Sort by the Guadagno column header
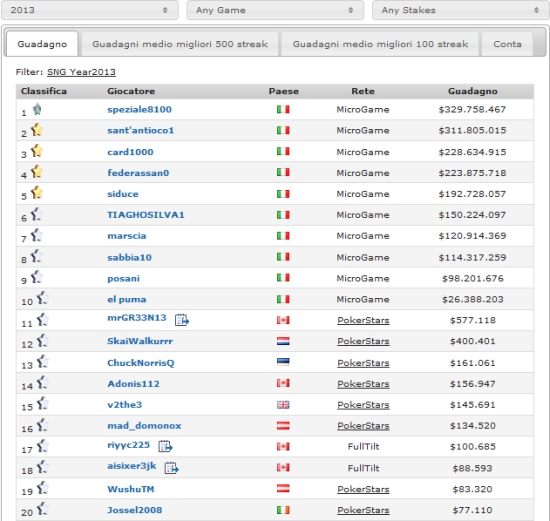 click(x=472, y=91)
